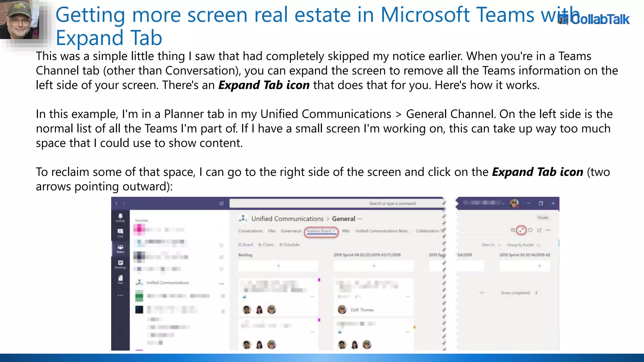644x362 pixels.
Task: Click Unified Communications in the breadcrumb header
Action: (287, 219)
